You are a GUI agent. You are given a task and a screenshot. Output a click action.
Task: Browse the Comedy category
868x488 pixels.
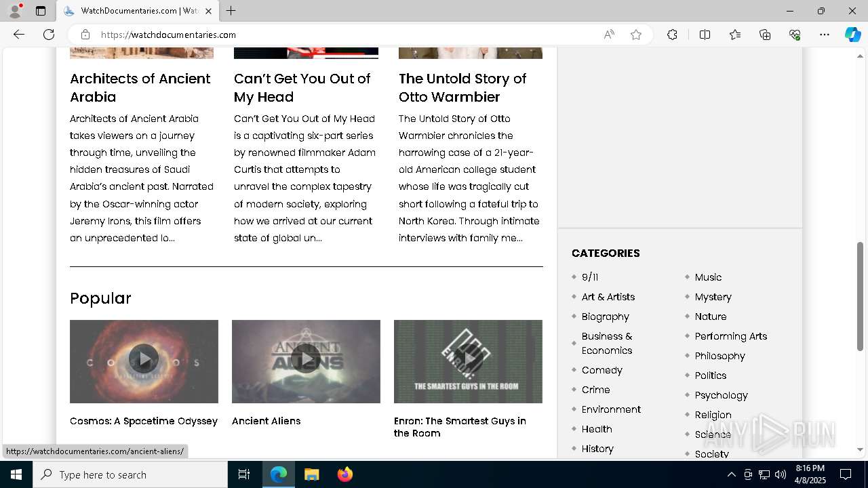coord(602,370)
